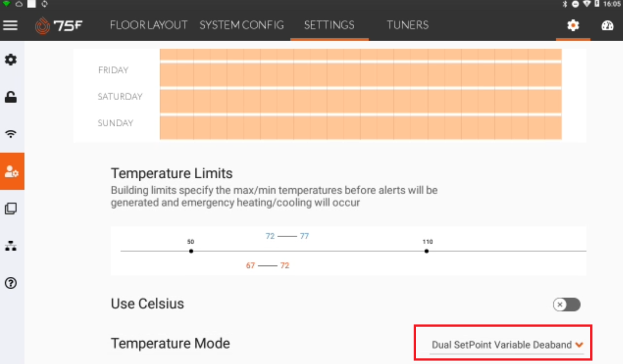Switch to the TUNERS tab
This screenshot has height=364, width=623.
407,25
